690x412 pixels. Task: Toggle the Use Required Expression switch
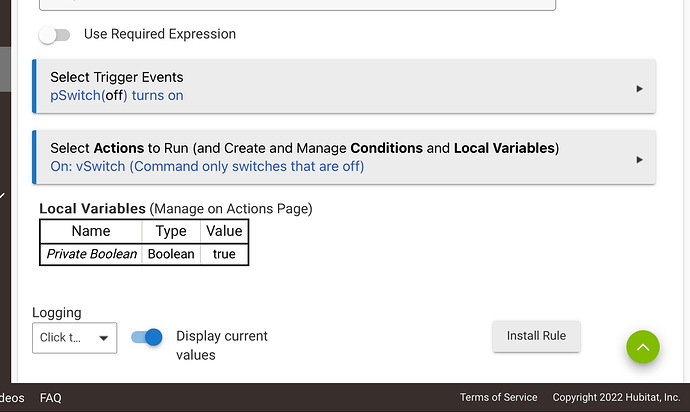tap(55, 35)
